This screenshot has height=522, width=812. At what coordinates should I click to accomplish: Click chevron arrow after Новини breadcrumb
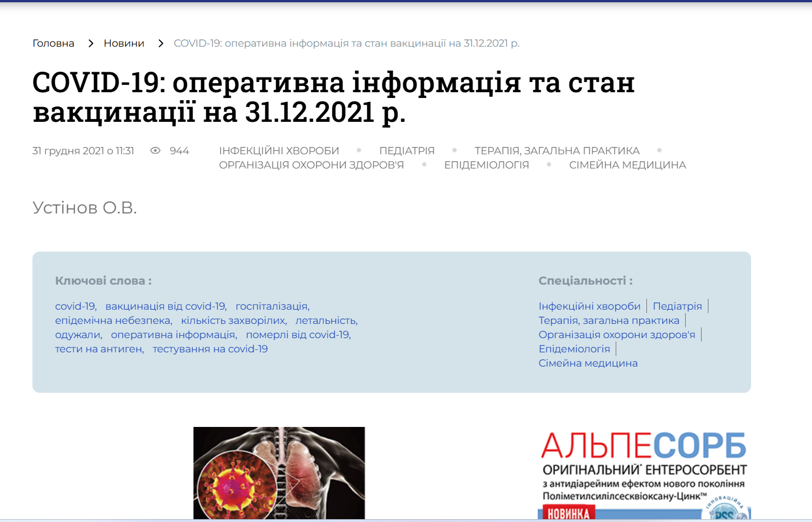coord(161,43)
